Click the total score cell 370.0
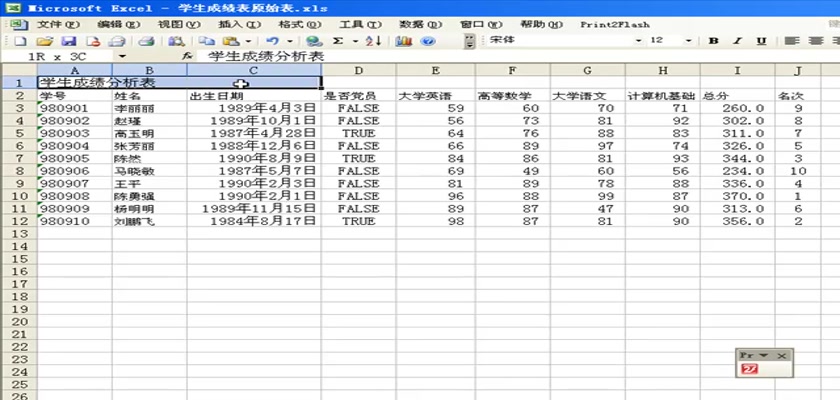840x400 pixels. tap(737, 196)
